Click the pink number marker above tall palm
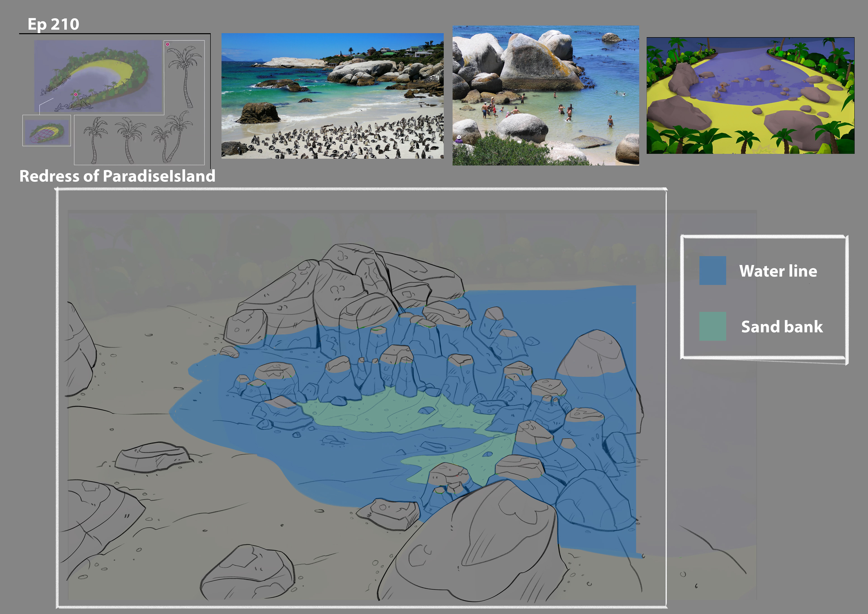The height and width of the screenshot is (614, 868). (167, 44)
